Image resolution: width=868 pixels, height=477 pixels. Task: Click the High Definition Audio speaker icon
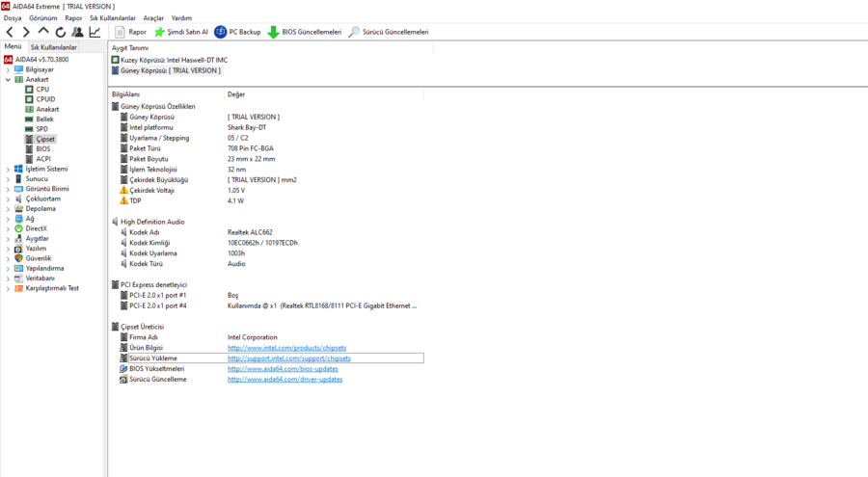pyautogui.click(x=115, y=222)
